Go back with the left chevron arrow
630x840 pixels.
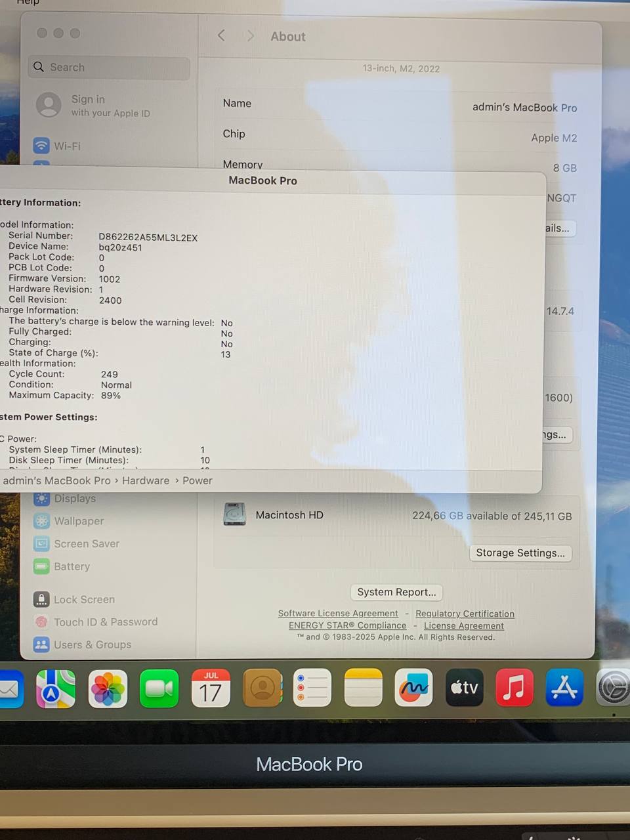221,35
